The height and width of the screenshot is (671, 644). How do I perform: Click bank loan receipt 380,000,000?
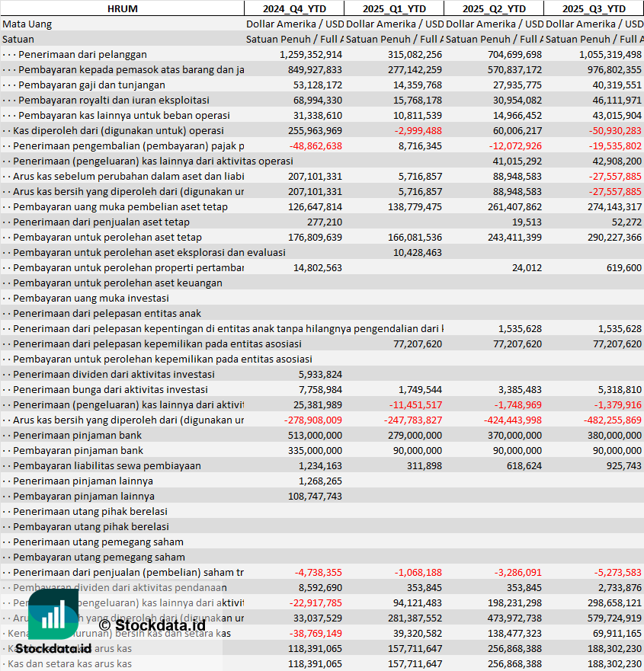614,436
